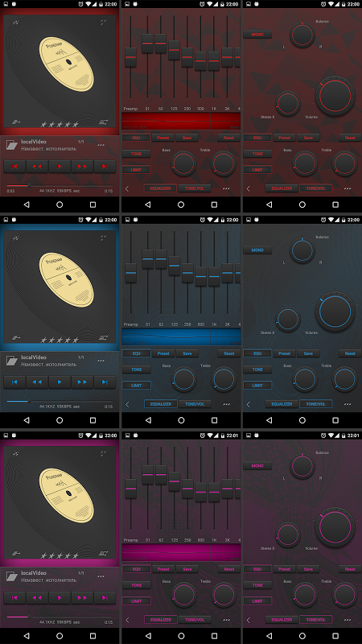Open overflow dots in red equalizer screen
The image size is (362, 644).
click(x=227, y=188)
